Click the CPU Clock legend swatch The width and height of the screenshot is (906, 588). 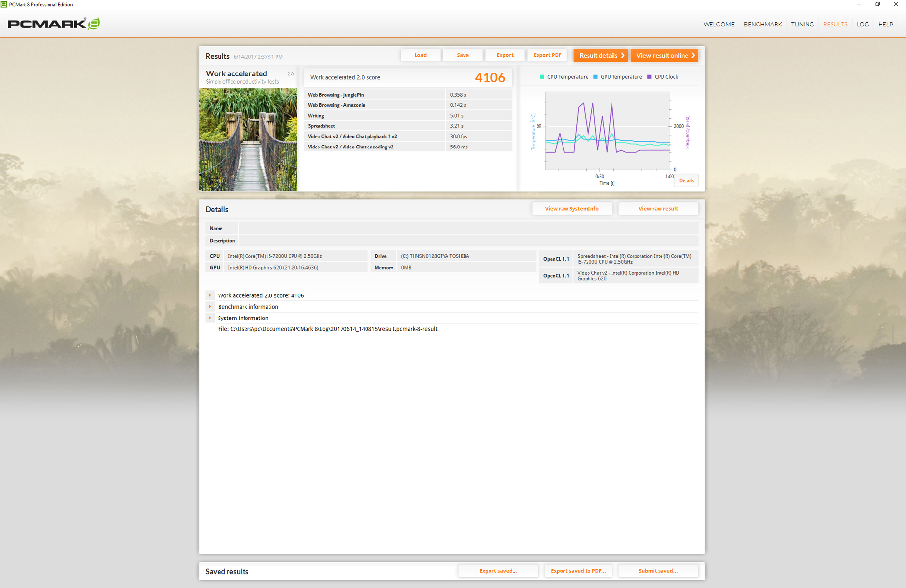coord(649,77)
